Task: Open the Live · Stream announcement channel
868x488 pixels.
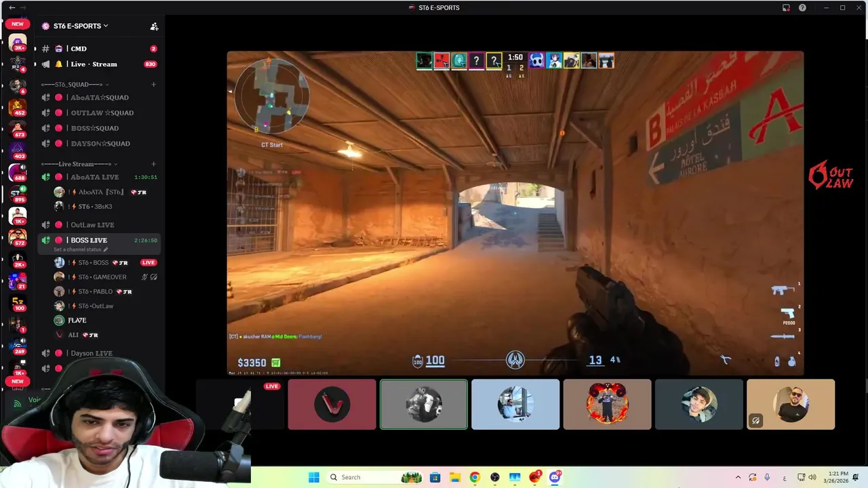Action: (x=99, y=64)
